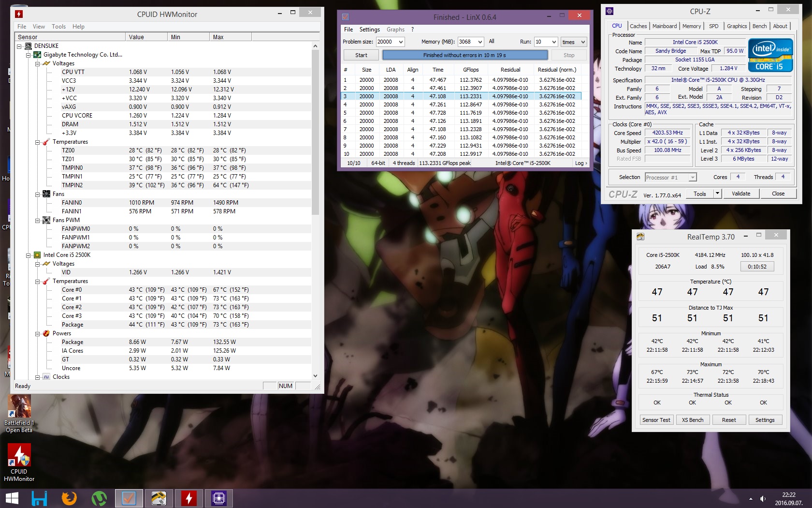Image resolution: width=812 pixels, height=508 pixels.
Task: Open the Settings menu in LinX
Action: click(370, 30)
